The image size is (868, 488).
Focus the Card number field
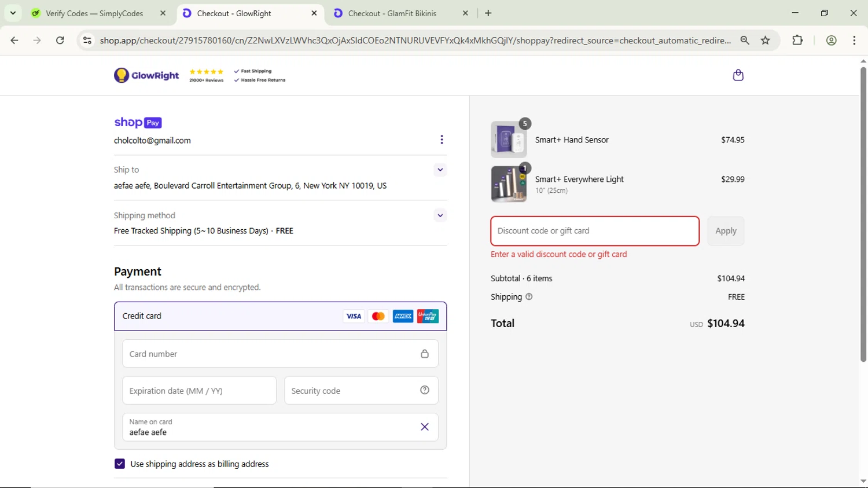(x=281, y=354)
